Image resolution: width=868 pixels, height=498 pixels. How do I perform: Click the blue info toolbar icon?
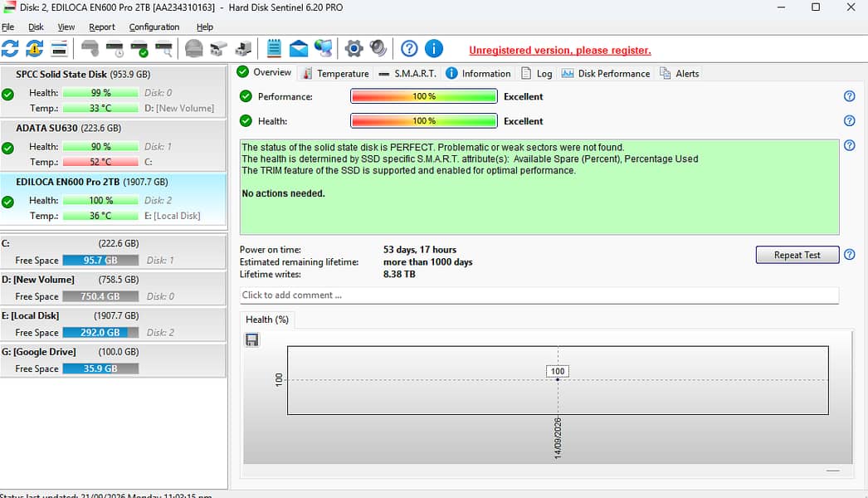(433, 49)
